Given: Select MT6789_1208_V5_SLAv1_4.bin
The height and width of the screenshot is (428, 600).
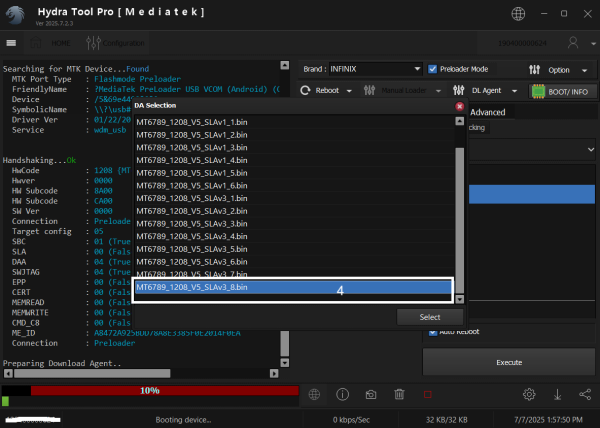Looking at the screenshot, I should [x=295, y=160].
